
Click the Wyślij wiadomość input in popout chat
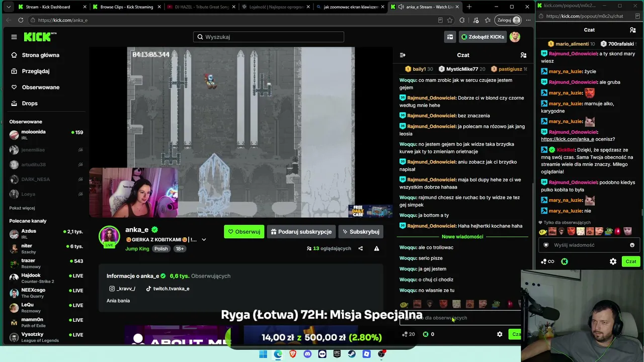589,245
